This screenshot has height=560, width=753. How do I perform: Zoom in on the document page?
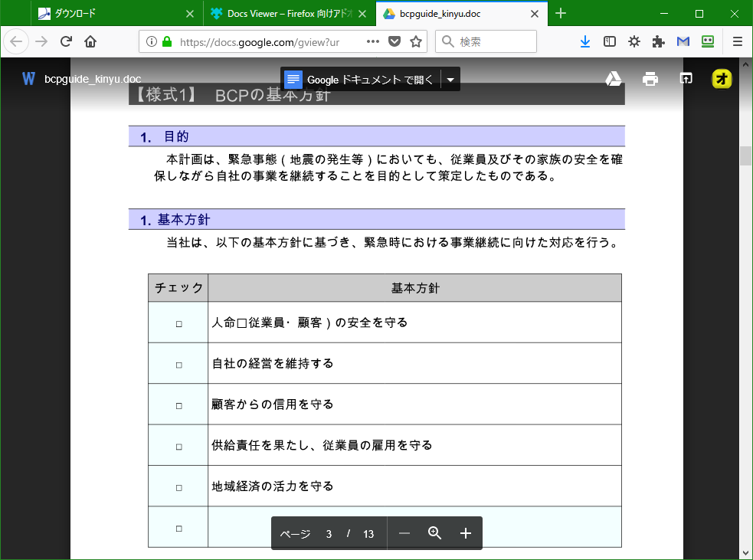coord(465,534)
